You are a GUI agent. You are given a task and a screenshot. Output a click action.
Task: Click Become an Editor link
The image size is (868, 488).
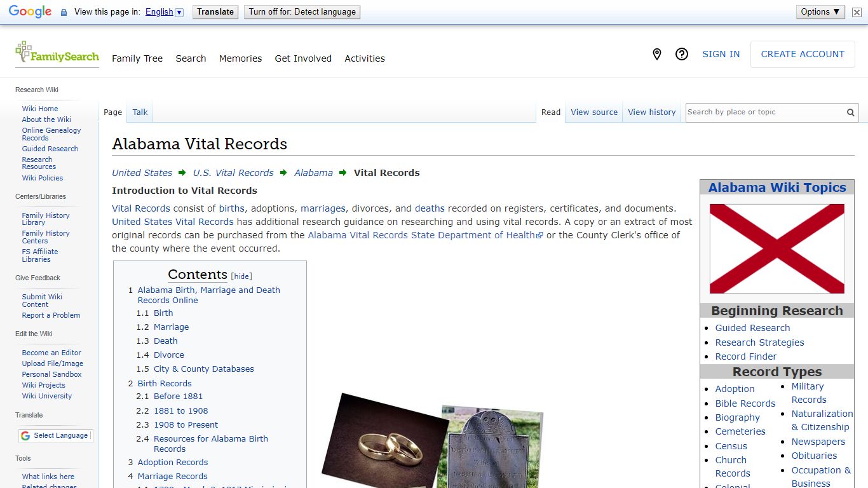51,353
